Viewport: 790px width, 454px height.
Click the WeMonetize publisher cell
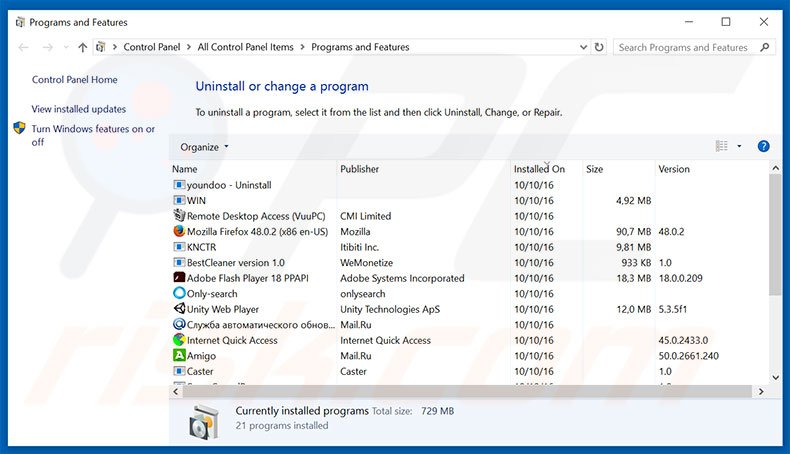tap(366, 263)
